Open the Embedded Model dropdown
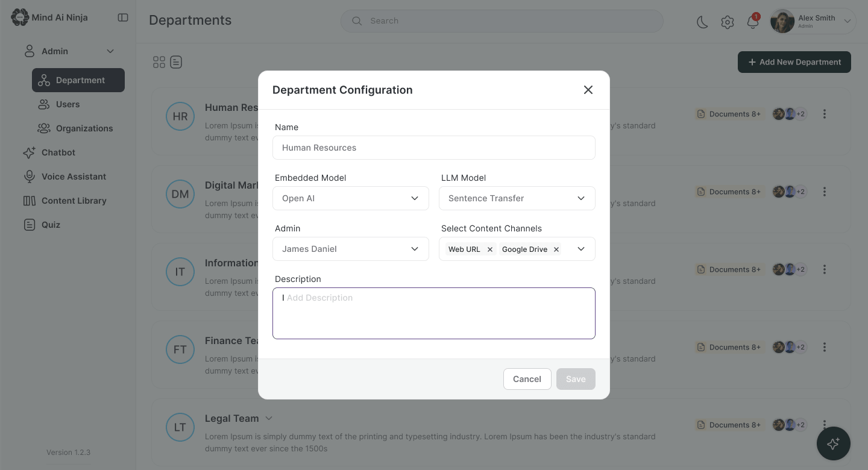Screen dimensions: 868x470 [351, 198]
